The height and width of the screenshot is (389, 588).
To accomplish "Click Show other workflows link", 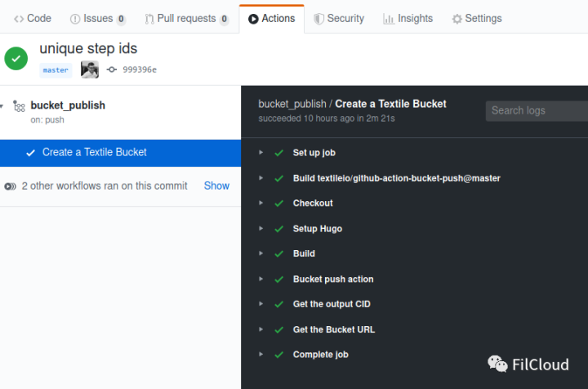I will coord(216,186).
